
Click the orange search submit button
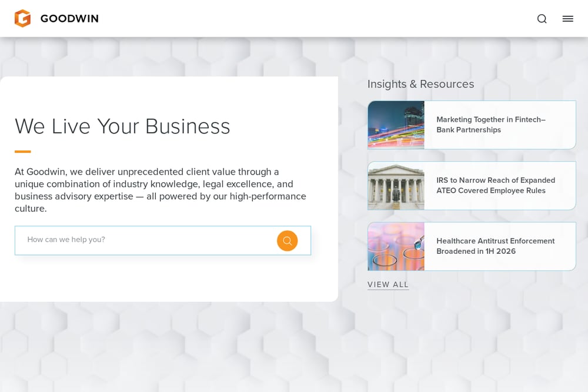point(288,240)
